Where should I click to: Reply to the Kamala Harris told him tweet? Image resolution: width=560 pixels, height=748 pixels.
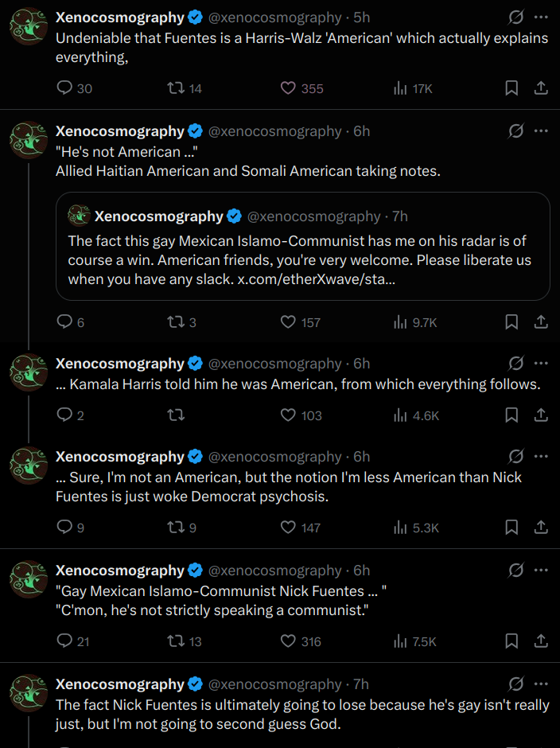coord(65,415)
